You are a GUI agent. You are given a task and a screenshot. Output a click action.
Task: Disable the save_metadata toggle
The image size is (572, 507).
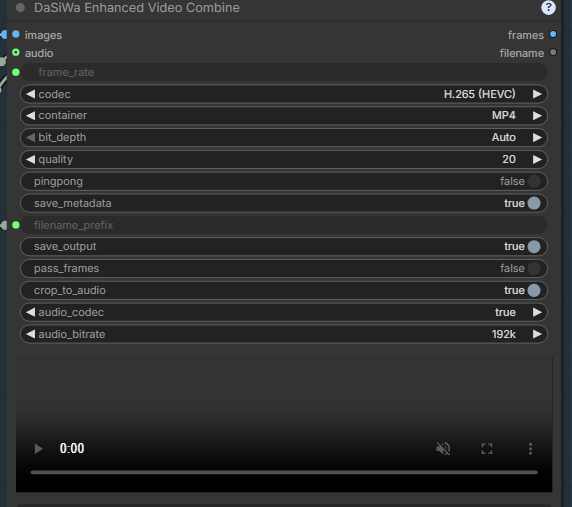point(534,203)
